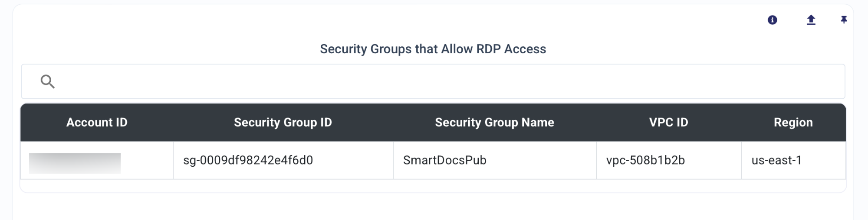Click the info icon on the widget
This screenshot has height=220, width=868.
click(773, 20)
